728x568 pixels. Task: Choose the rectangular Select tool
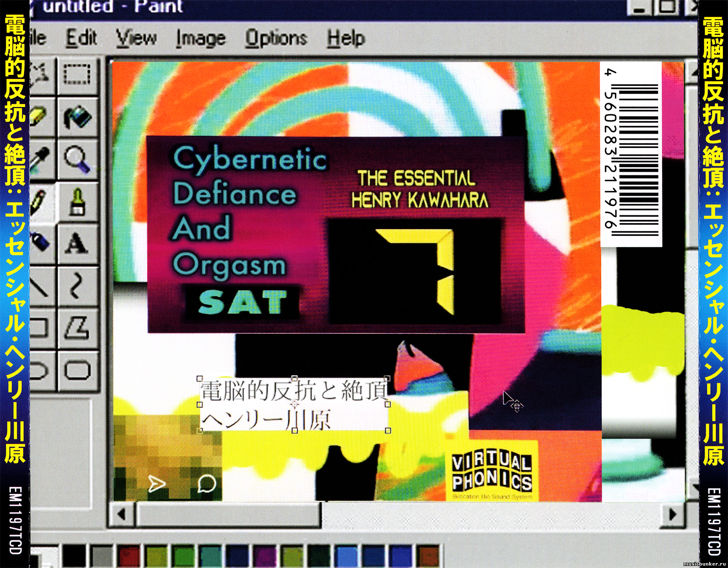coord(77,76)
